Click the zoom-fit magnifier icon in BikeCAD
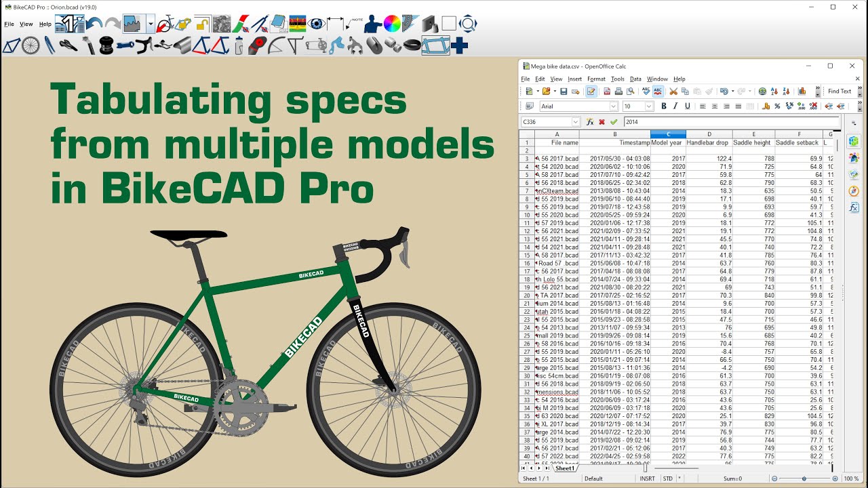The height and width of the screenshot is (488, 868). coord(467,24)
